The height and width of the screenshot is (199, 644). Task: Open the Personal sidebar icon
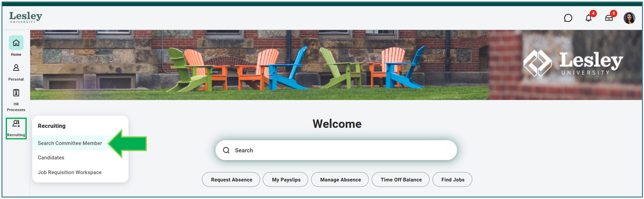(16, 68)
